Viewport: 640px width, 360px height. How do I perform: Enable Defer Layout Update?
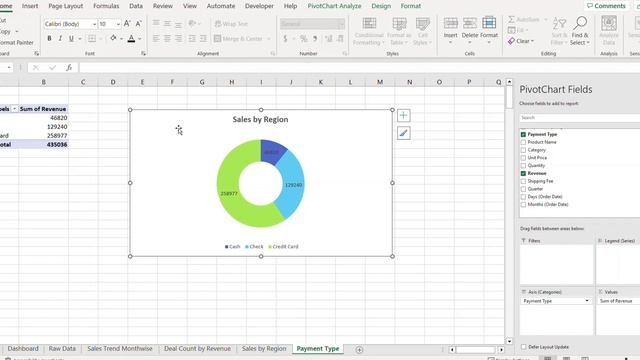point(524,347)
